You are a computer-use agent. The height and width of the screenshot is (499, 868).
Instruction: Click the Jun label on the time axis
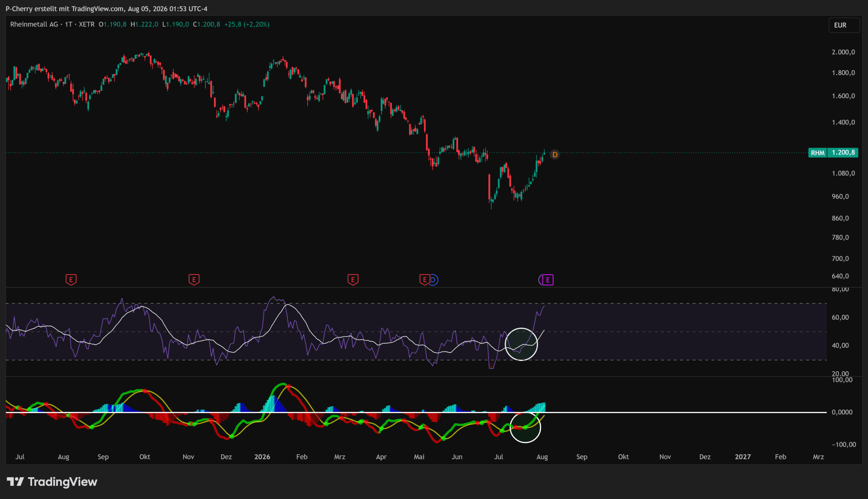(457, 457)
